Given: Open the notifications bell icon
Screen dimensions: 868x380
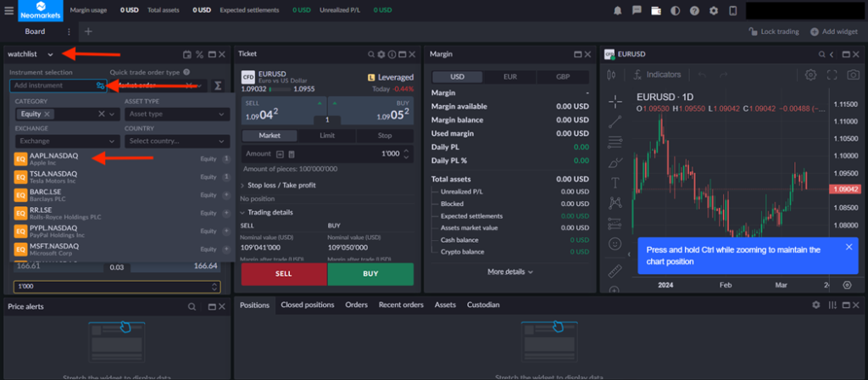Looking at the screenshot, I should click(x=617, y=10).
